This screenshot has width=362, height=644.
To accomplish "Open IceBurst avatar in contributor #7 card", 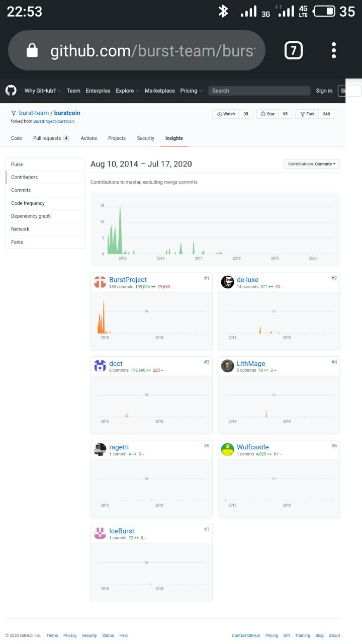I will [100, 533].
